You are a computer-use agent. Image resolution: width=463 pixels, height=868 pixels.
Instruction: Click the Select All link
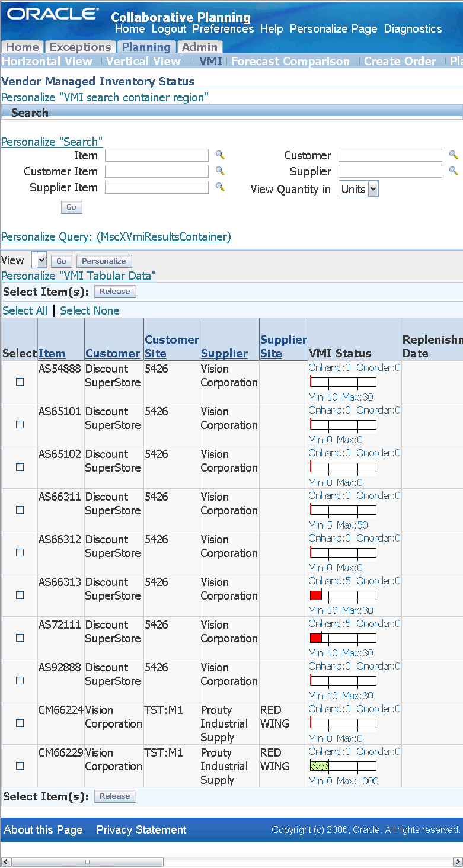point(25,310)
